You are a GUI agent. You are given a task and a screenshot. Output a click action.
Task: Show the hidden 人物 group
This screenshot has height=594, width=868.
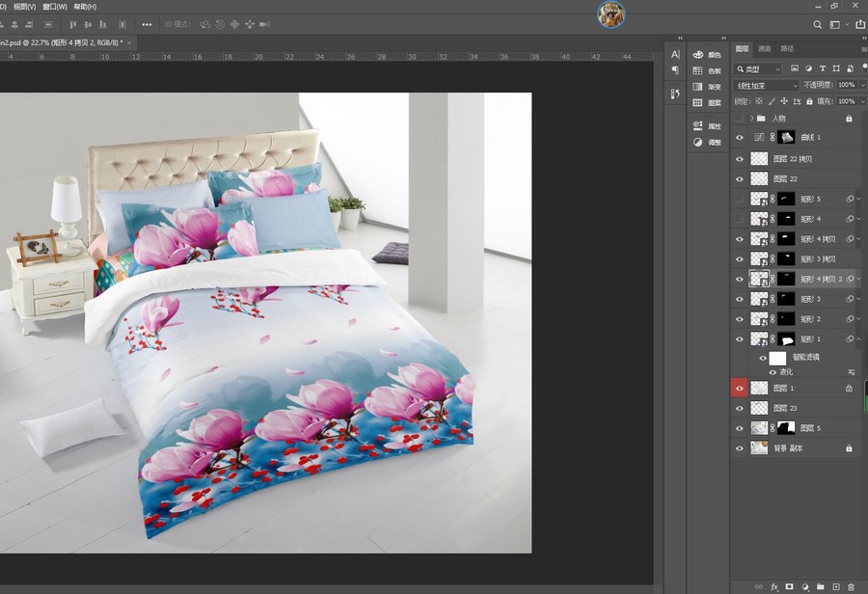click(740, 118)
